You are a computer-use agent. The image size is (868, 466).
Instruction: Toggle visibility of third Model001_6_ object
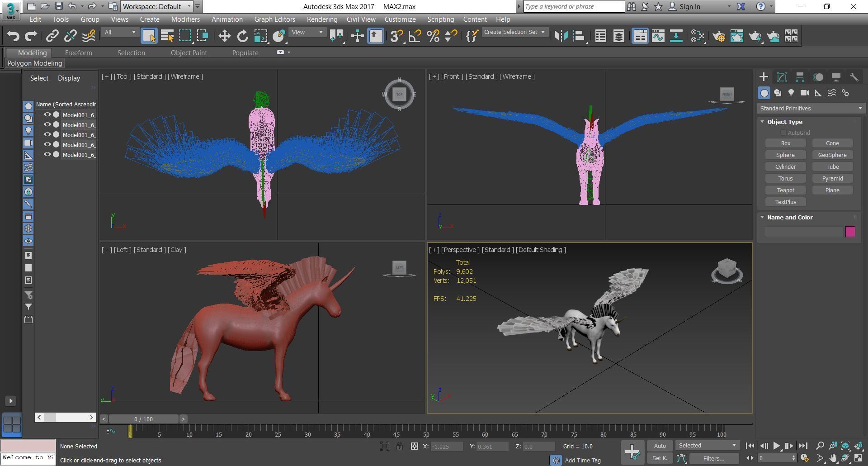[x=47, y=135]
